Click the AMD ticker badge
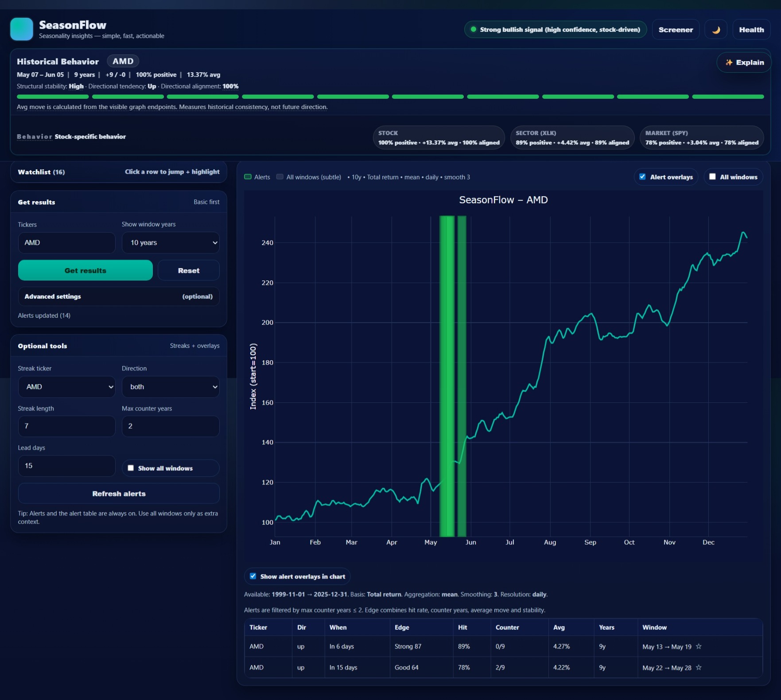The width and height of the screenshot is (781, 700). [x=123, y=61]
